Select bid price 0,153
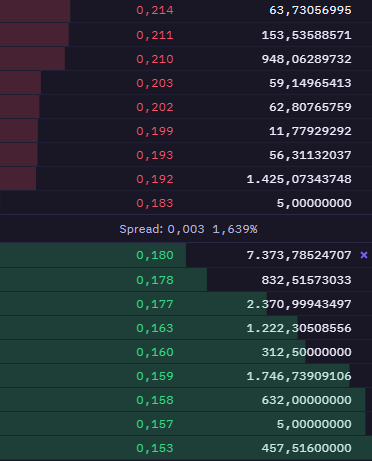This screenshot has width=372, height=461. click(155, 448)
